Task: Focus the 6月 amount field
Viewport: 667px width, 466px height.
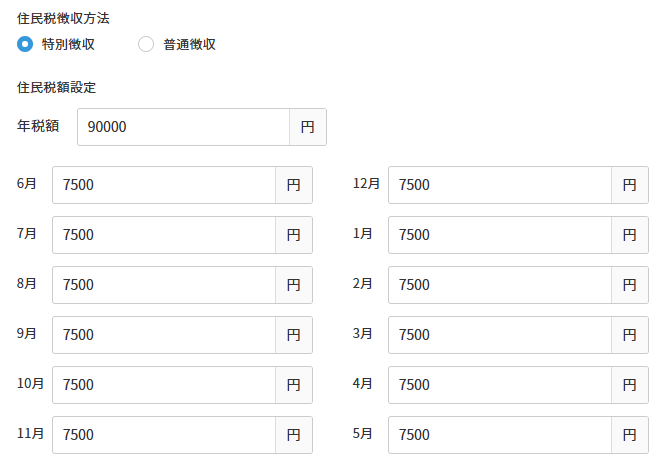Action: pyautogui.click(x=164, y=185)
